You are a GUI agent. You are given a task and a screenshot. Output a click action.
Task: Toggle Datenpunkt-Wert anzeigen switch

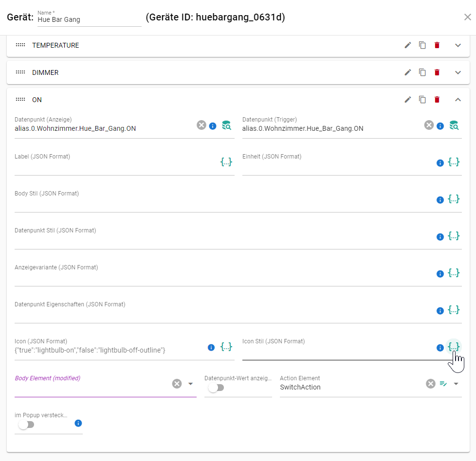pos(217,388)
